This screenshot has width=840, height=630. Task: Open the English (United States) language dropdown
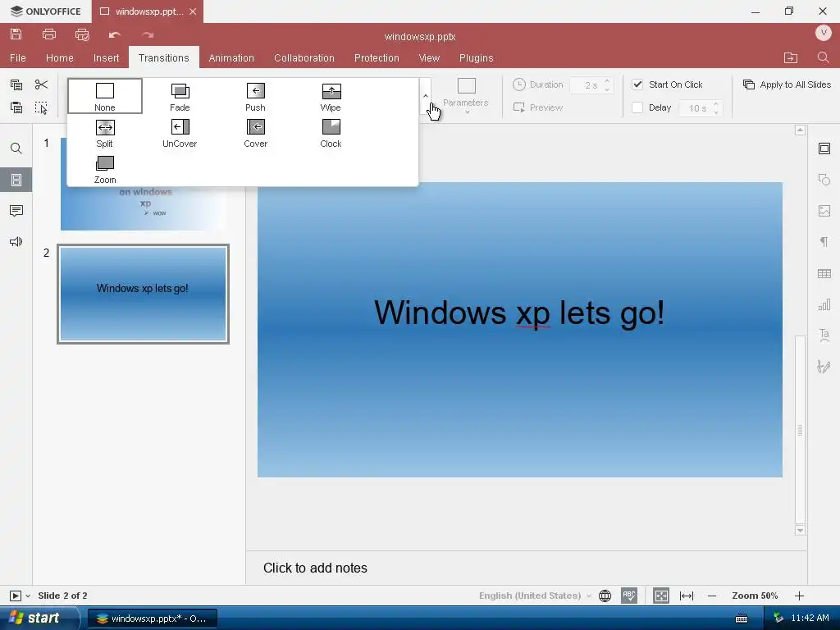pyautogui.click(x=535, y=596)
